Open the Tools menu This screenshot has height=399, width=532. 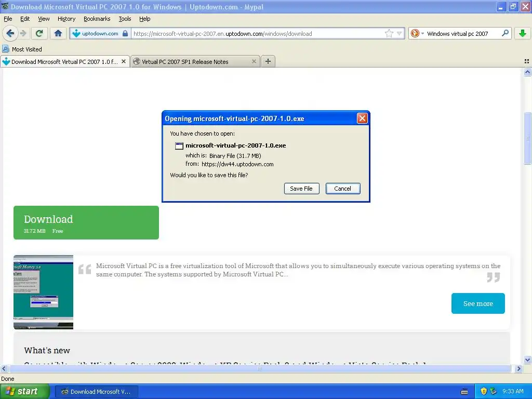125,19
